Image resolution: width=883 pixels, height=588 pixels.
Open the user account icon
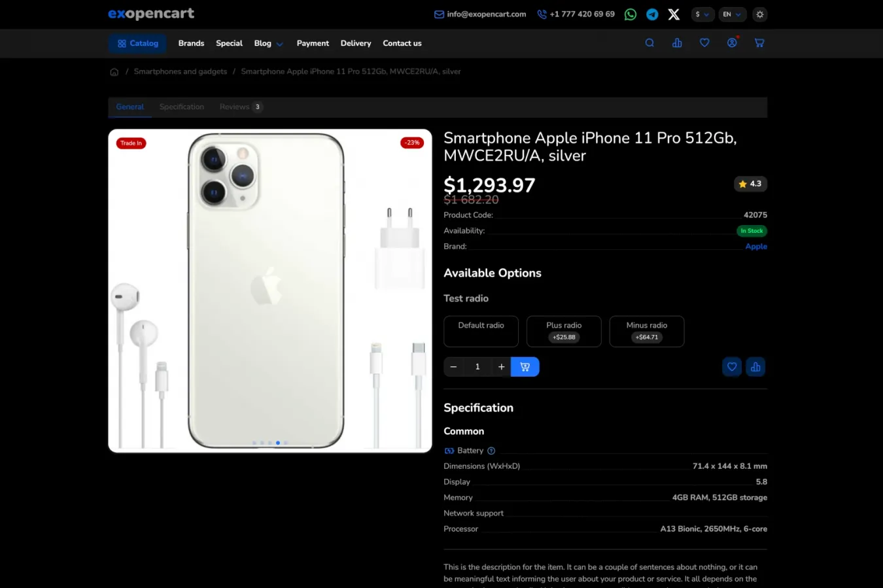pyautogui.click(x=732, y=43)
